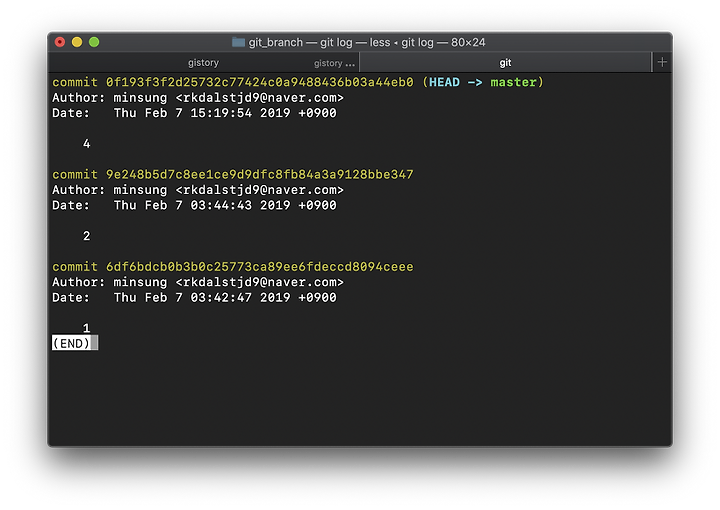Select the git tab
720x510 pixels.
click(x=505, y=62)
